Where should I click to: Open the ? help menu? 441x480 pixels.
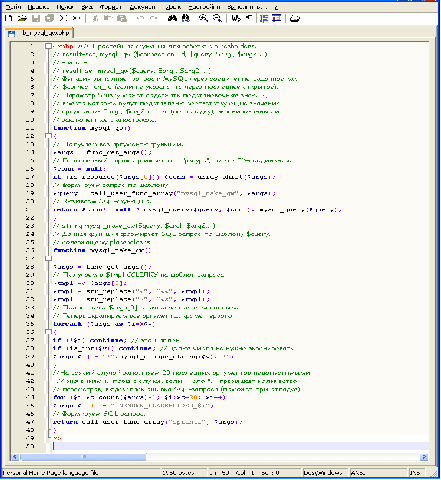coord(276,7)
